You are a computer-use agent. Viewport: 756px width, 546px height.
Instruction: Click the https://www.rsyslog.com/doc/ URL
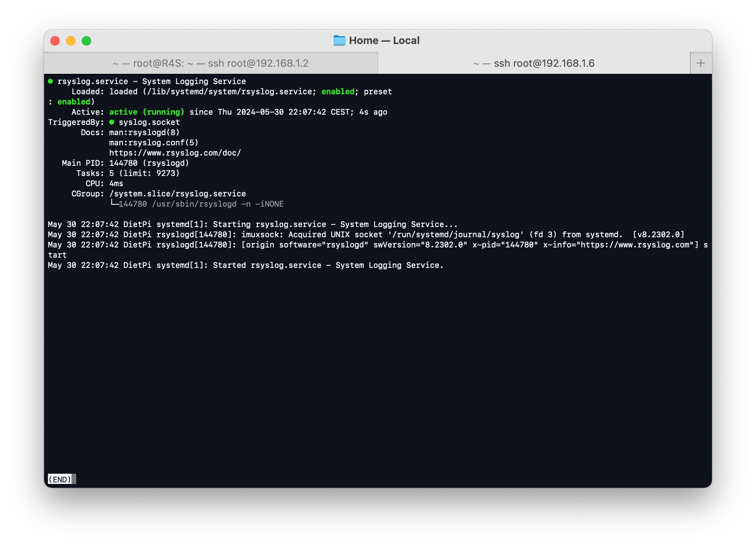175,153
